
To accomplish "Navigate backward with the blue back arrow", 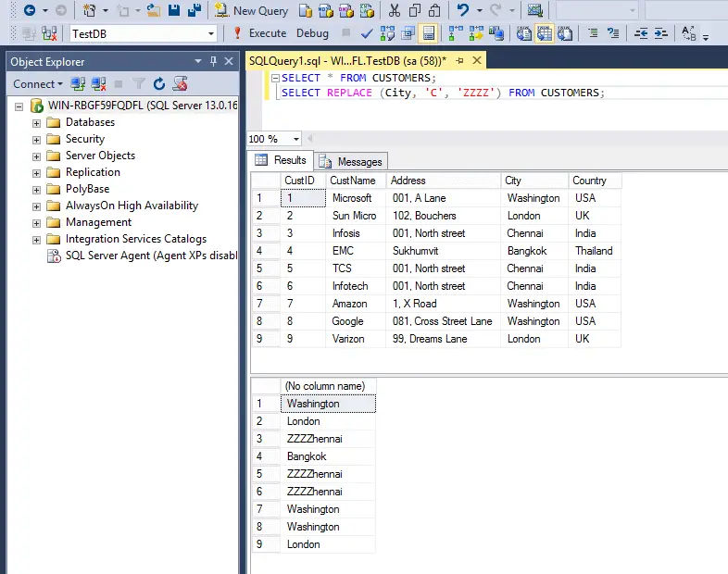I will (30, 10).
